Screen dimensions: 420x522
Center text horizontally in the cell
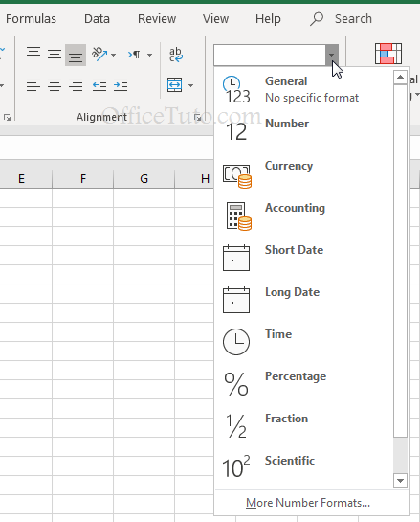(x=55, y=84)
